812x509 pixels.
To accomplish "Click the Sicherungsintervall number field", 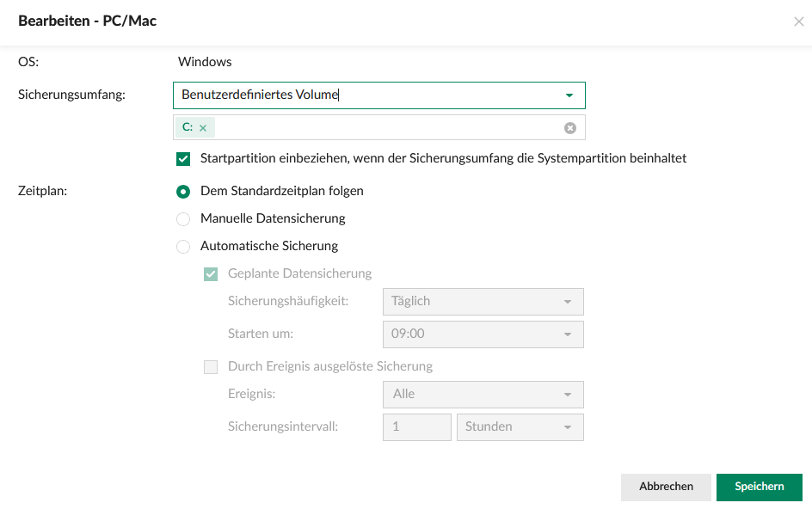I will point(416,427).
